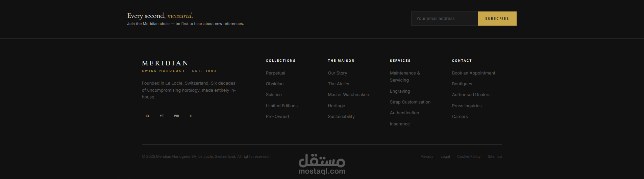This screenshot has height=179, width=644.
Task: Go to Careers page
Action: (460, 117)
